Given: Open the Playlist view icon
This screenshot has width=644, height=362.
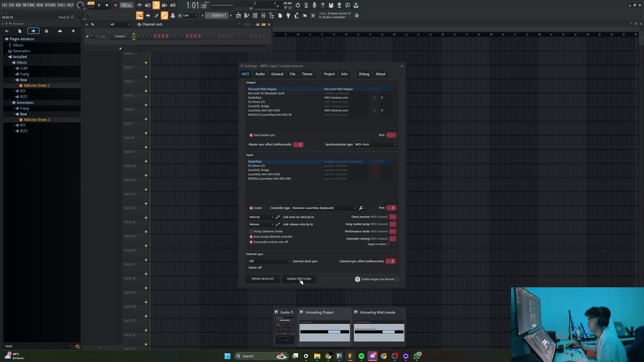Looking at the screenshot, I should (238, 16).
